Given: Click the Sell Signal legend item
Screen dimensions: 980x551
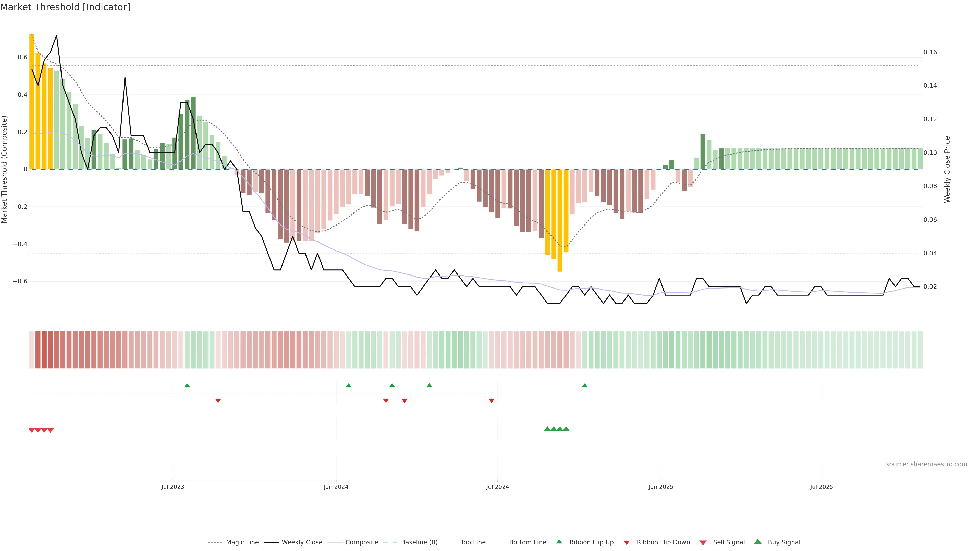Looking at the screenshot, I should (x=729, y=542).
